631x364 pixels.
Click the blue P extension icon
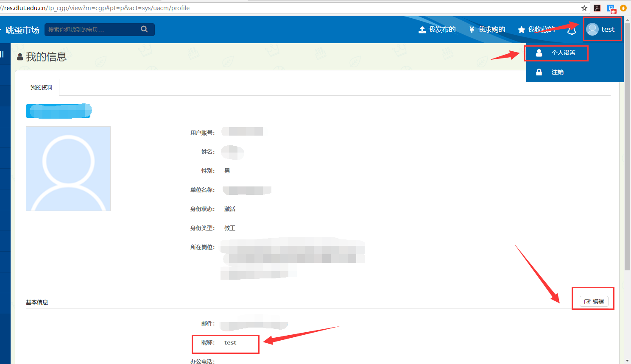pos(611,8)
